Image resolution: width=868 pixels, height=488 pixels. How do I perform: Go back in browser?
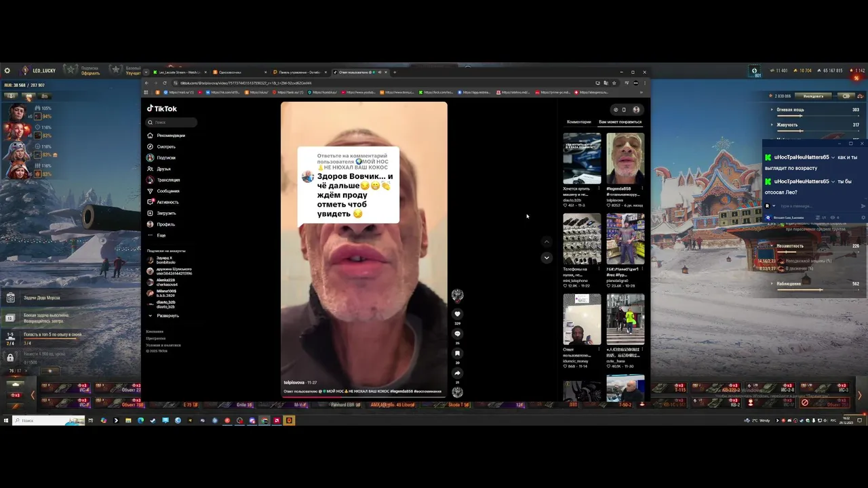tap(146, 83)
